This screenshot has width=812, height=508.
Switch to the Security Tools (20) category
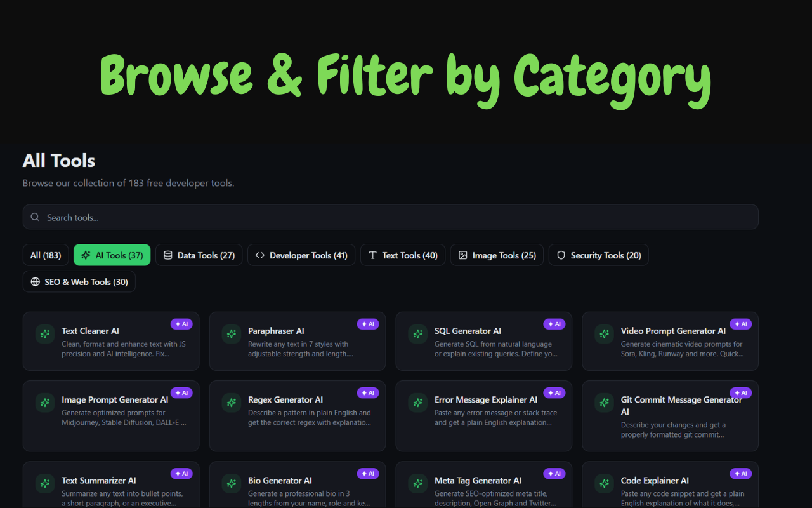point(598,255)
